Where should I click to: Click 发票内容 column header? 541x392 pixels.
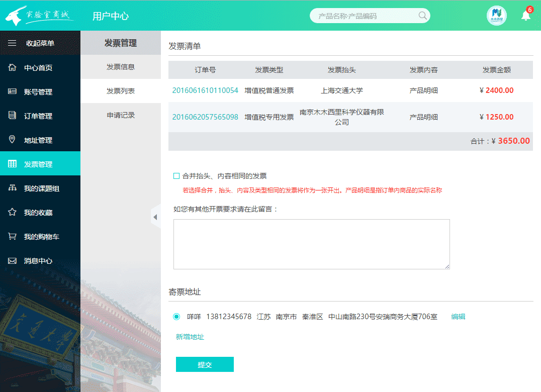(423, 70)
